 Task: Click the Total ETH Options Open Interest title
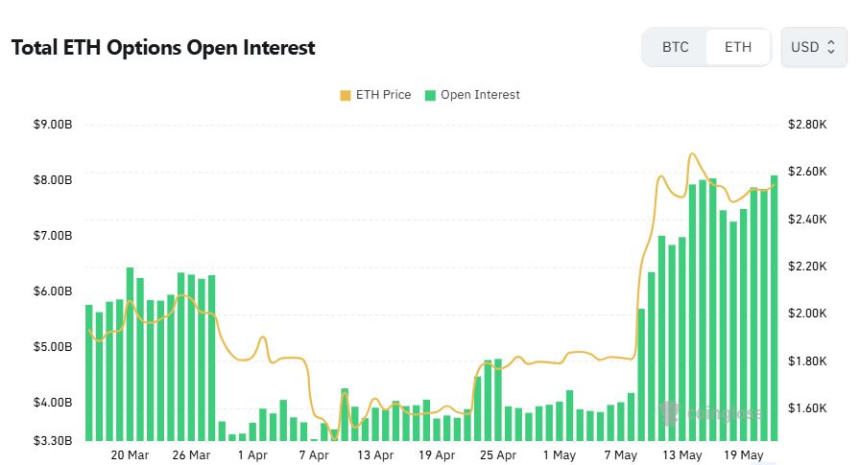pos(163,48)
